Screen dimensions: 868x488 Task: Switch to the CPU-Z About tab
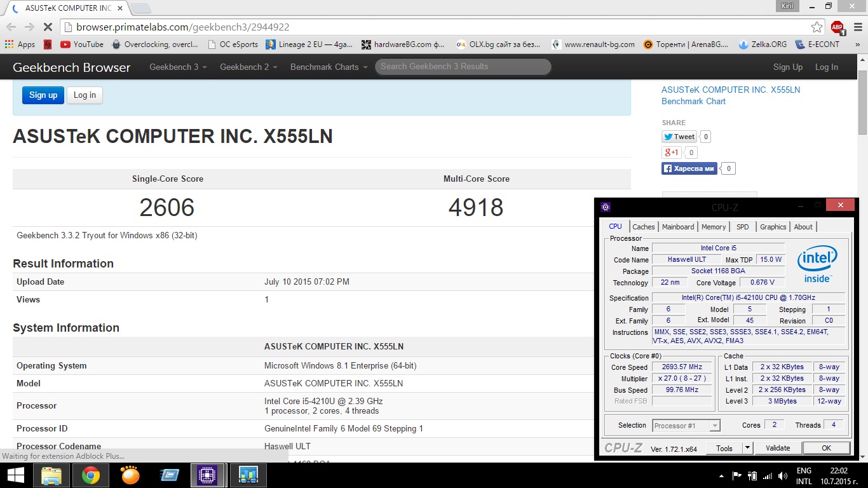pos(803,227)
